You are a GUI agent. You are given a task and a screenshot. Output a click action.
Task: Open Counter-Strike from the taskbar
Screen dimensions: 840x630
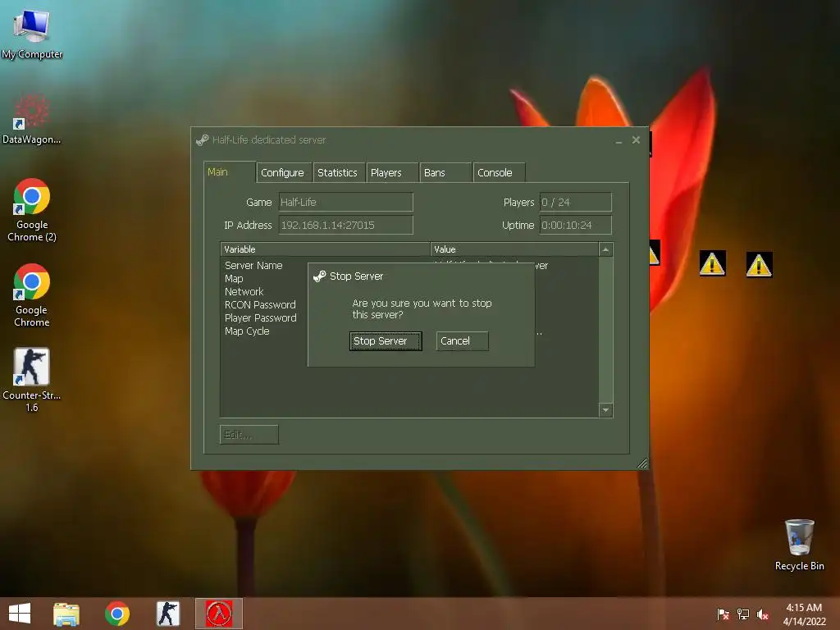tap(167, 614)
